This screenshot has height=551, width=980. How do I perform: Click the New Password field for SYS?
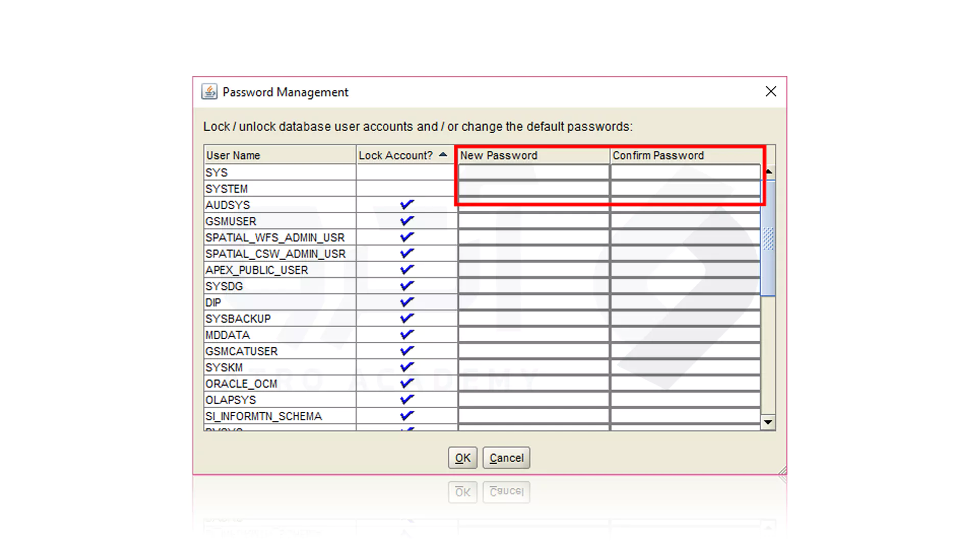532,172
